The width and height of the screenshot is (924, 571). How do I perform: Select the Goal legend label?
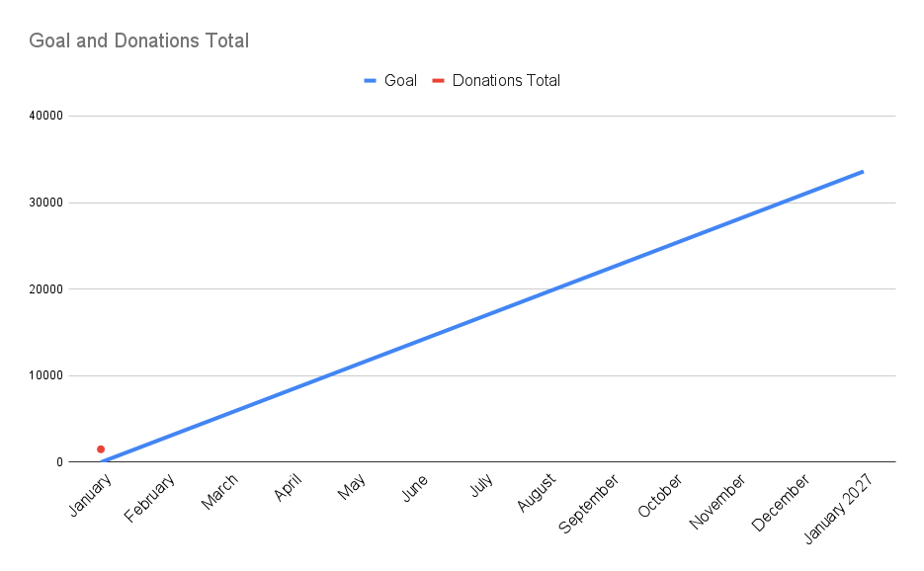click(x=400, y=81)
